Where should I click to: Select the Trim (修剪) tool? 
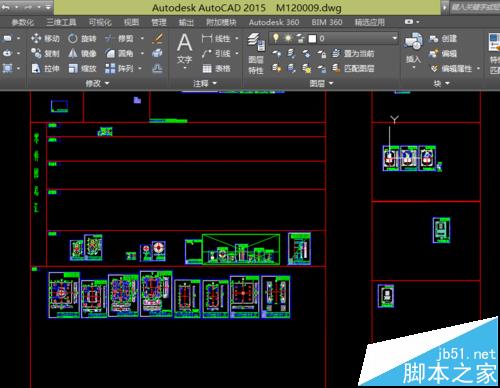(x=119, y=38)
